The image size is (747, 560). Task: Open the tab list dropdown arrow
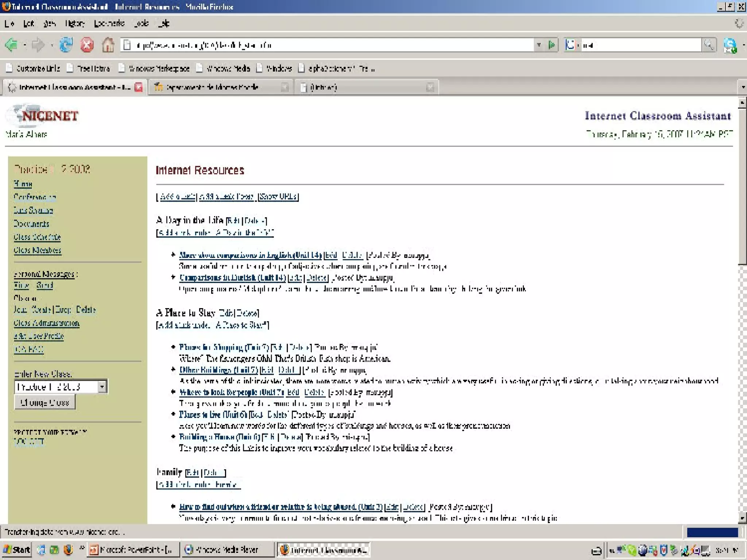coord(743,87)
